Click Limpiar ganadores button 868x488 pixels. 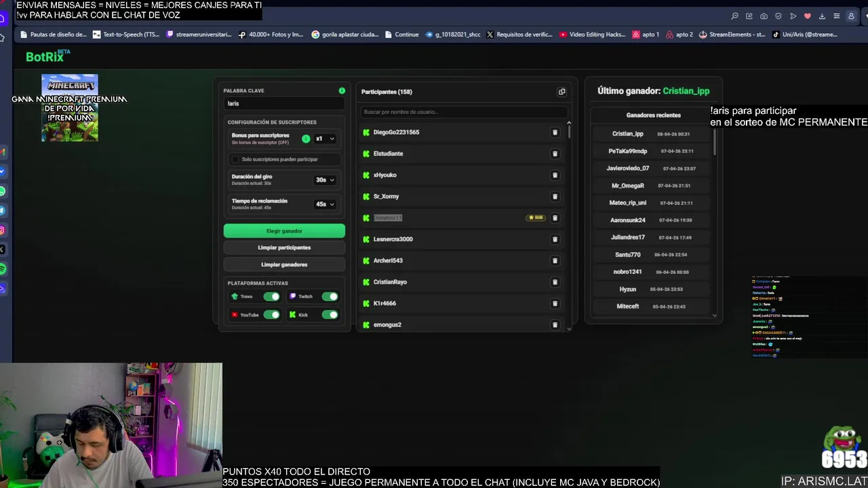pyautogui.click(x=284, y=264)
